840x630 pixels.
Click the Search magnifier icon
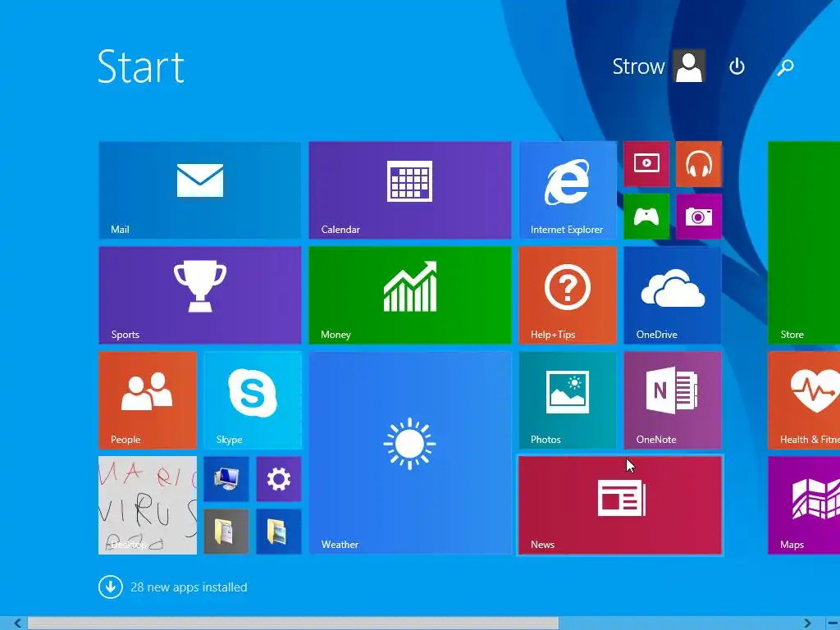[785, 67]
